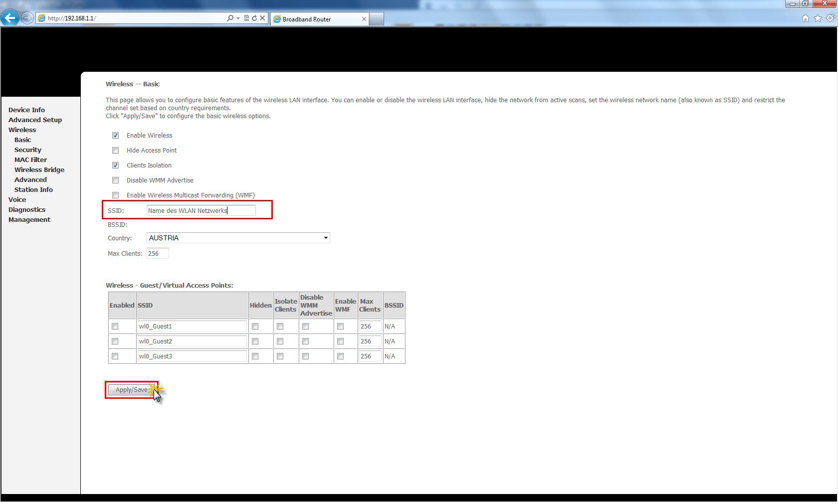Enable the Hide Access Point checkbox
Viewport: 838px width, 504px height.
[x=116, y=151]
